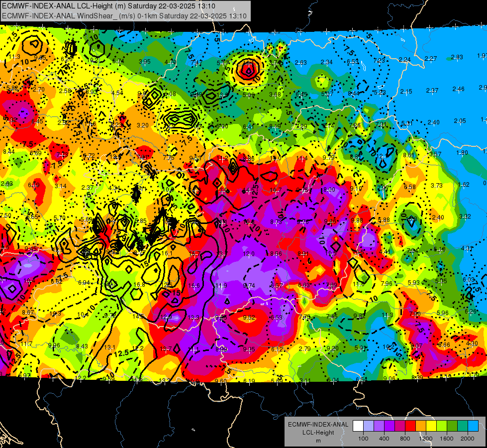Click the wind shear value 3.20
The width and height of the screenshot is (487, 448).
143,125
